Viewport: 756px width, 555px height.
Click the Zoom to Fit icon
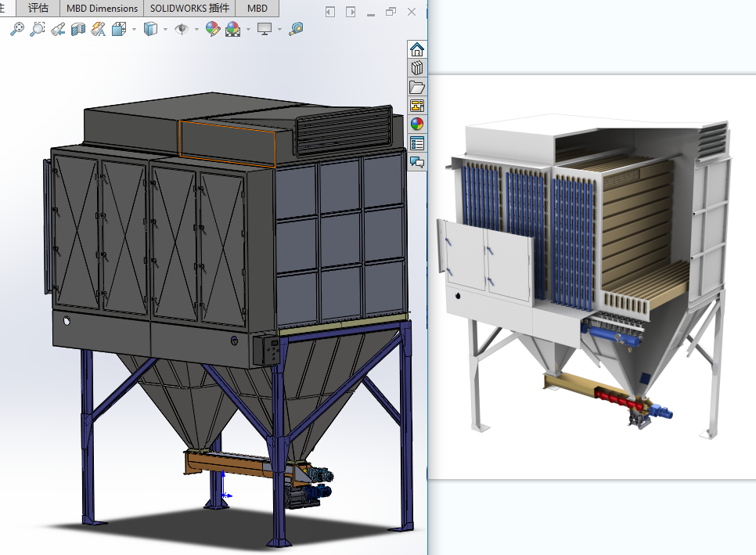point(16,29)
